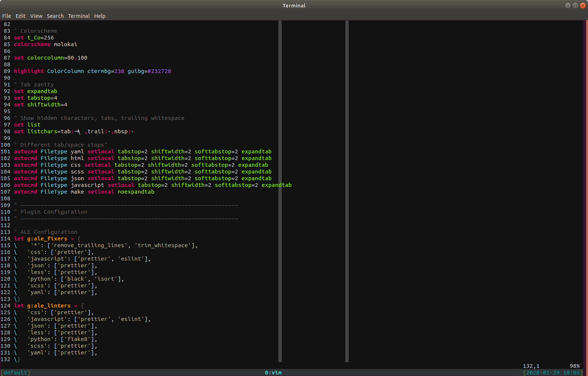Open the Search menu
Screen dimensions: 588x376
pyautogui.click(x=55, y=16)
